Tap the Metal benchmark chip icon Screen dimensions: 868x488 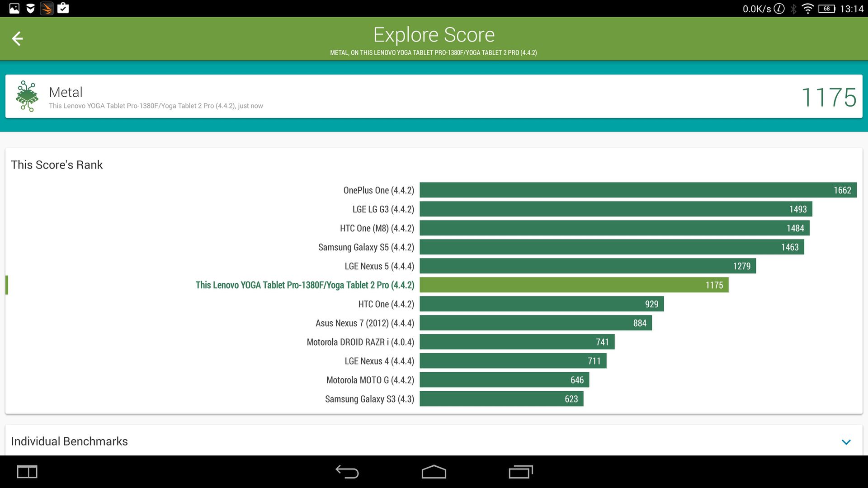pos(27,96)
